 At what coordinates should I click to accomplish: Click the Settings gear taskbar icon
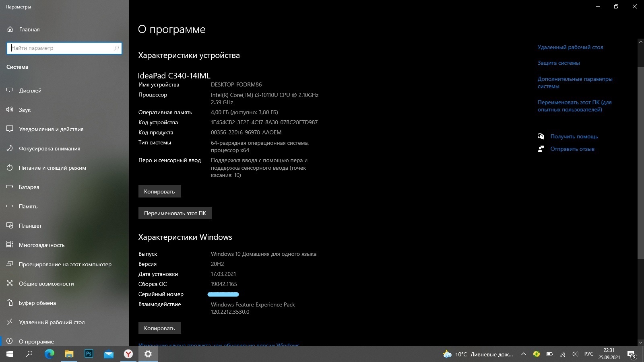coord(148,354)
